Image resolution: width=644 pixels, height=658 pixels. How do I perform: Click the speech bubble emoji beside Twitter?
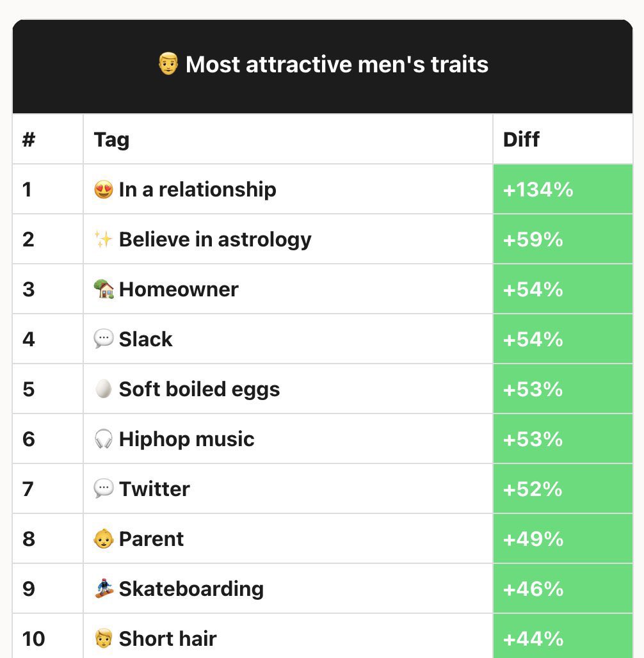pos(103,489)
